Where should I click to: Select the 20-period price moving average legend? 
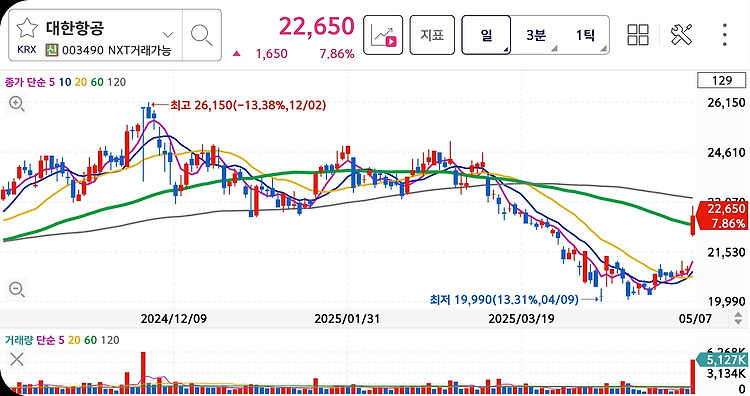coord(81,82)
